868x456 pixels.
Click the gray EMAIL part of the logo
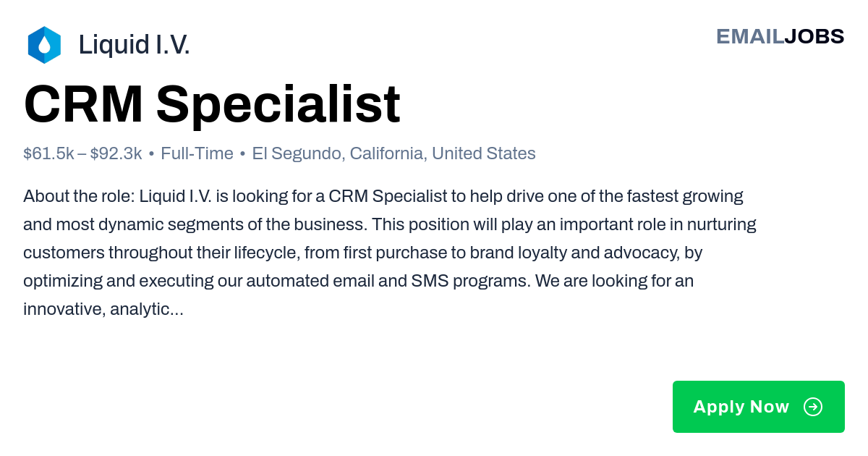point(750,36)
